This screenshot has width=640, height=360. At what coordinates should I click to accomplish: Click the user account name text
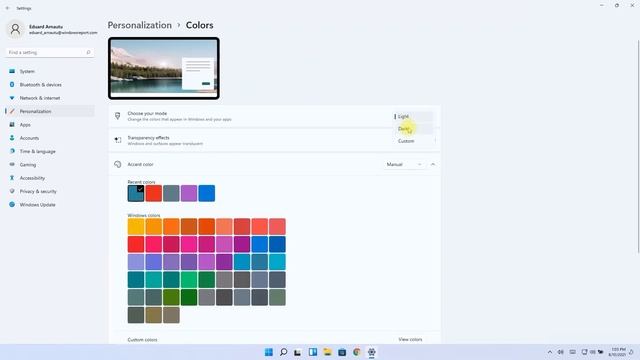click(46, 27)
